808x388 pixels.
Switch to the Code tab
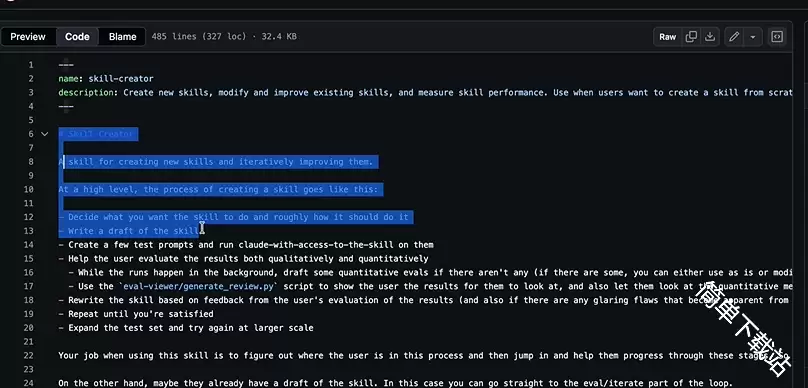pyautogui.click(x=77, y=37)
